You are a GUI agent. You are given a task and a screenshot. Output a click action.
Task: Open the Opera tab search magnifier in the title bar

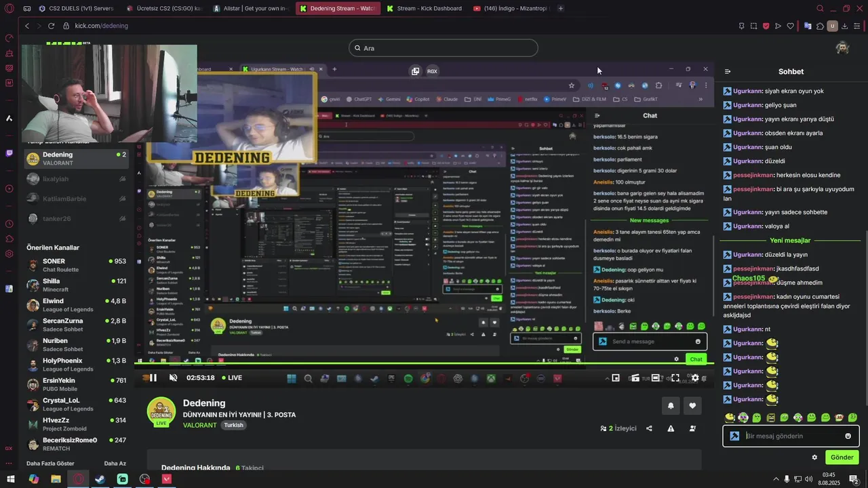pos(820,8)
